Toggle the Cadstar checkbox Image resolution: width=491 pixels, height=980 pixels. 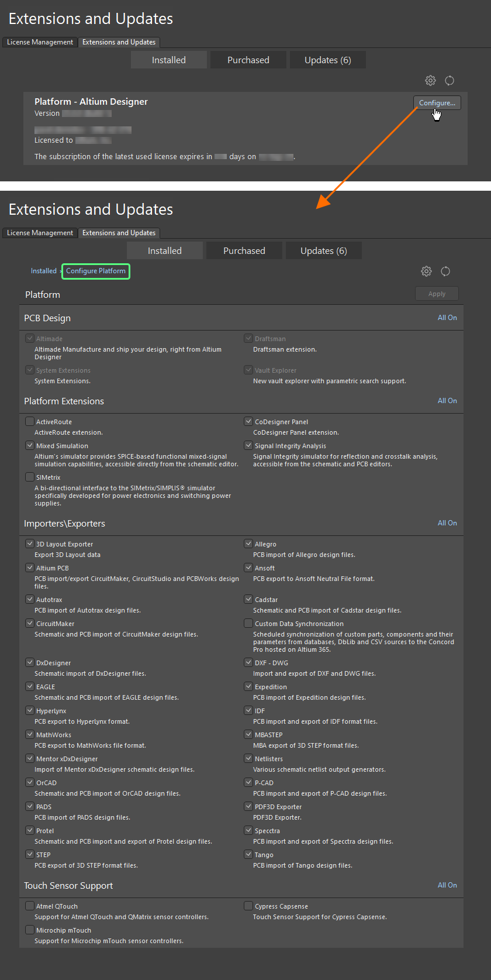248,599
